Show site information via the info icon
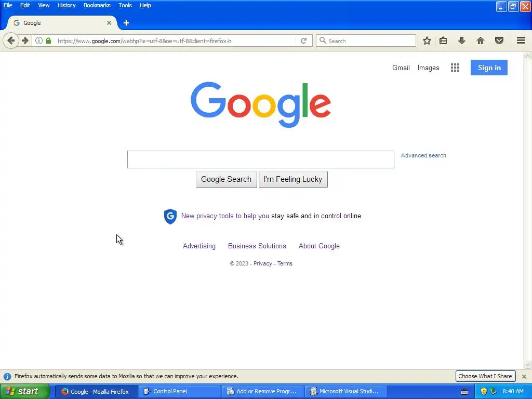Viewport: 532px width, 399px height. pyautogui.click(x=39, y=41)
